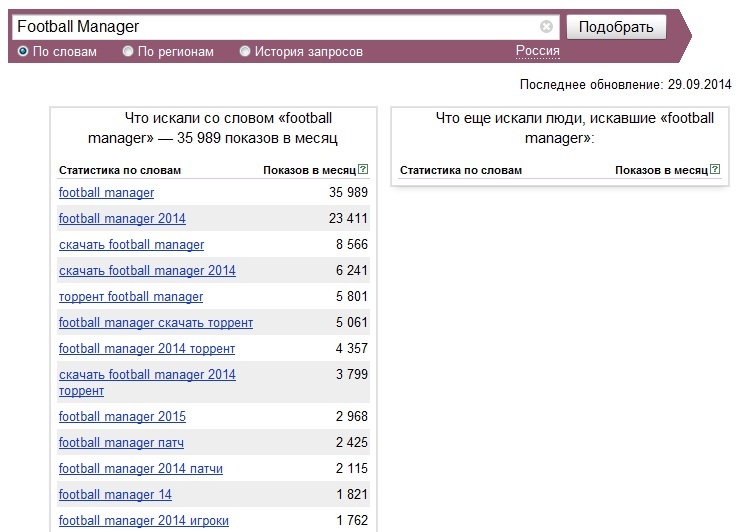
Task: Open the 'football manager 14' link
Action: (x=115, y=494)
